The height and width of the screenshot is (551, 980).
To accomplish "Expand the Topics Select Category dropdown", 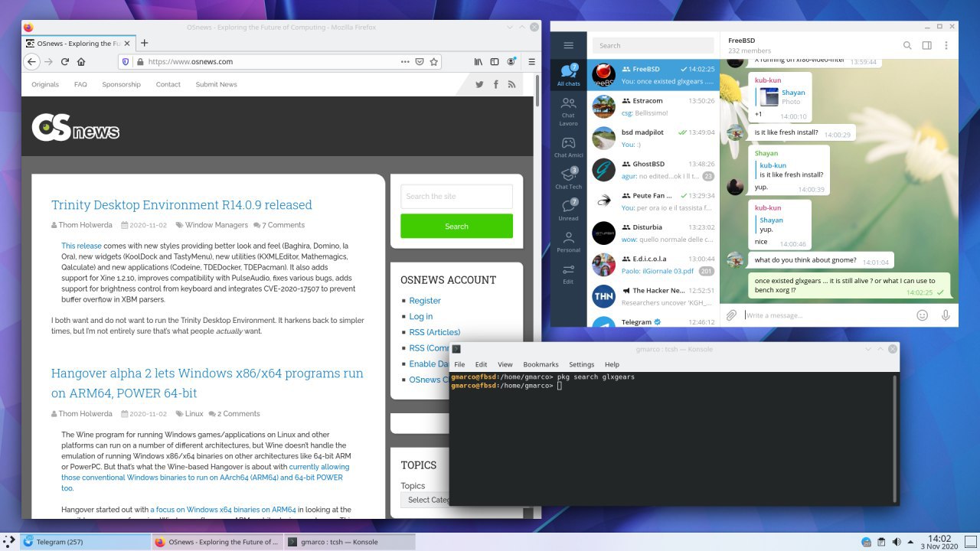I will pyautogui.click(x=426, y=500).
